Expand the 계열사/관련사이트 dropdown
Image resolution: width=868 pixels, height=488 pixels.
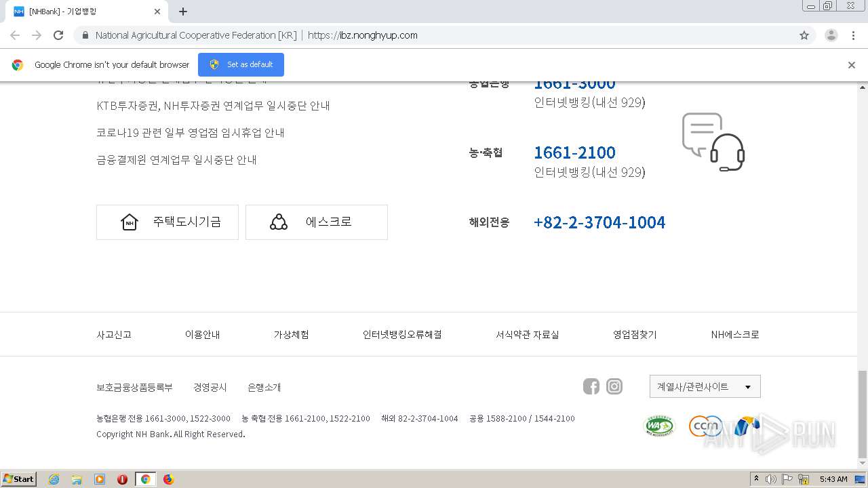705,386
